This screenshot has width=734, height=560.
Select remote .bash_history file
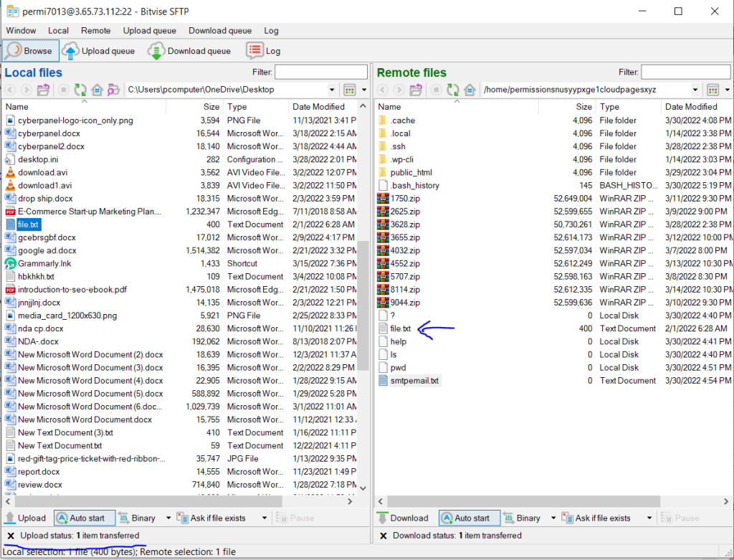(x=415, y=186)
